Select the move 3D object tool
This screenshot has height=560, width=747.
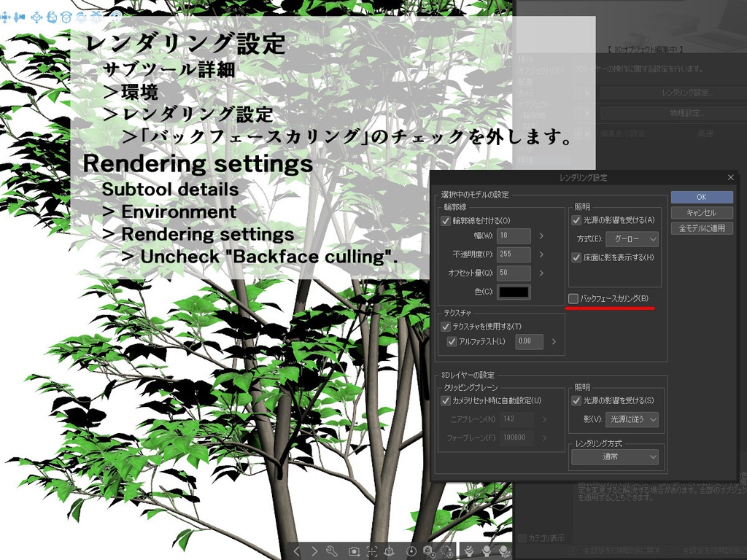36,16
